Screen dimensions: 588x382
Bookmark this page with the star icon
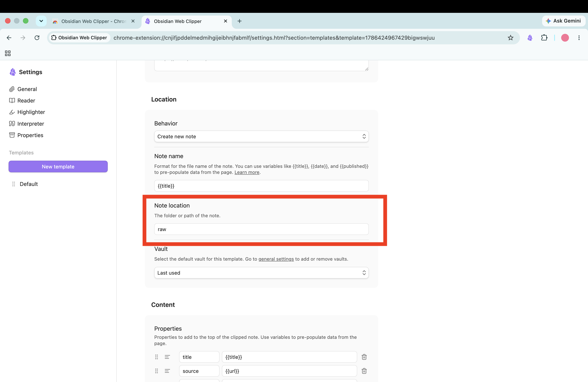tap(510, 38)
